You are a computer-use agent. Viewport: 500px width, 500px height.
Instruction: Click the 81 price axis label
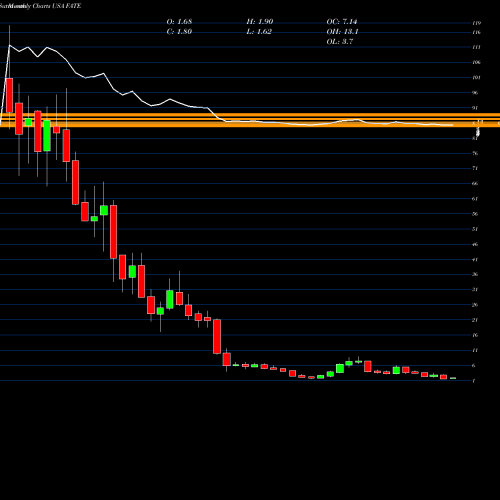point(475,138)
